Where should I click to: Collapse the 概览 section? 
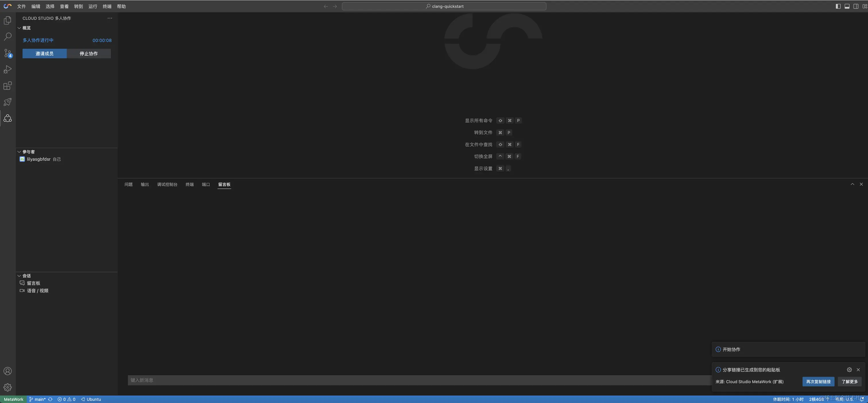tap(26, 28)
